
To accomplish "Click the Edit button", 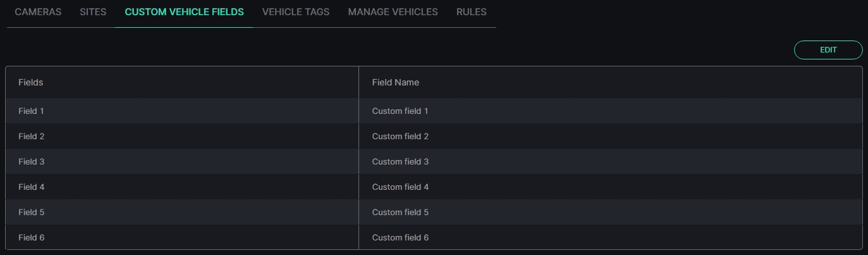I will tap(828, 50).
